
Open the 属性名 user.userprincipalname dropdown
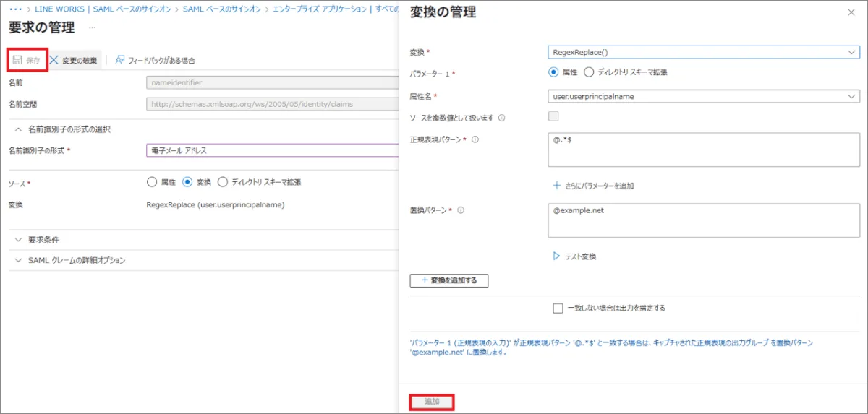pos(703,96)
